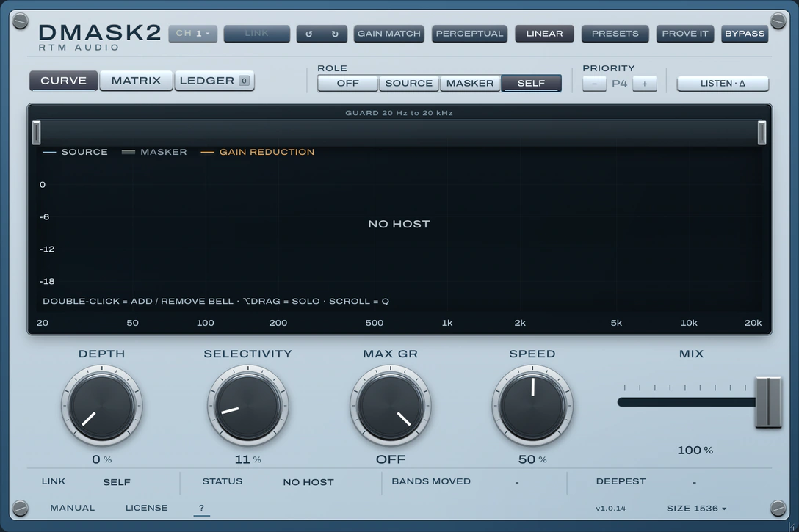Toggle LISTEN delta monitoring
This screenshot has height=532, width=799.
(x=723, y=84)
